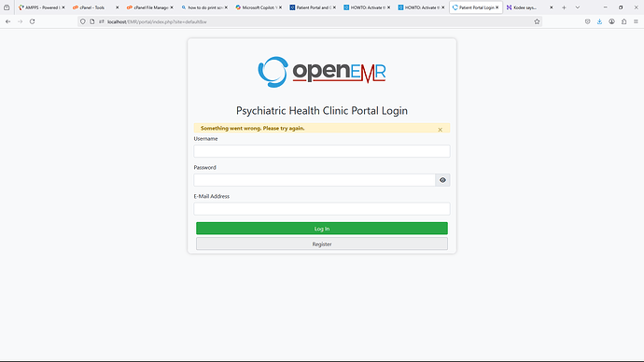Click the Register button
This screenshot has width=644, height=362.
click(x=322, y=244)
